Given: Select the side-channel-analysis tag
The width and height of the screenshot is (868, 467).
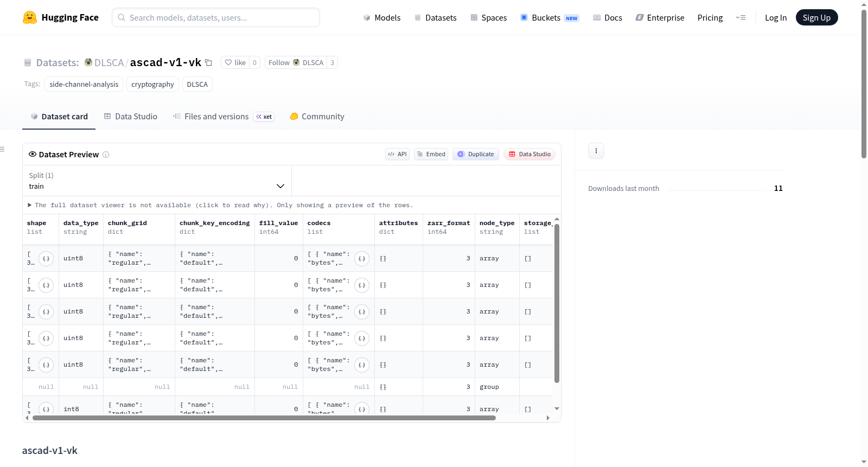Looking at the screenshot, I should click(x=84, y=84).
